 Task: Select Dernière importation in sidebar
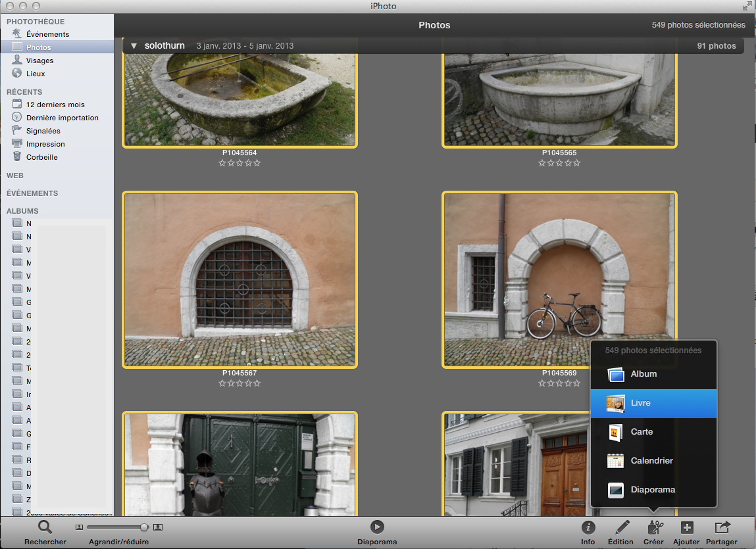(62, 118)
